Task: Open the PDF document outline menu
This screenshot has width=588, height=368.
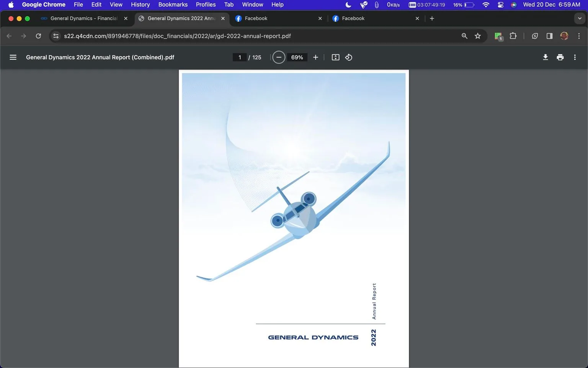Action: (13, 57)
